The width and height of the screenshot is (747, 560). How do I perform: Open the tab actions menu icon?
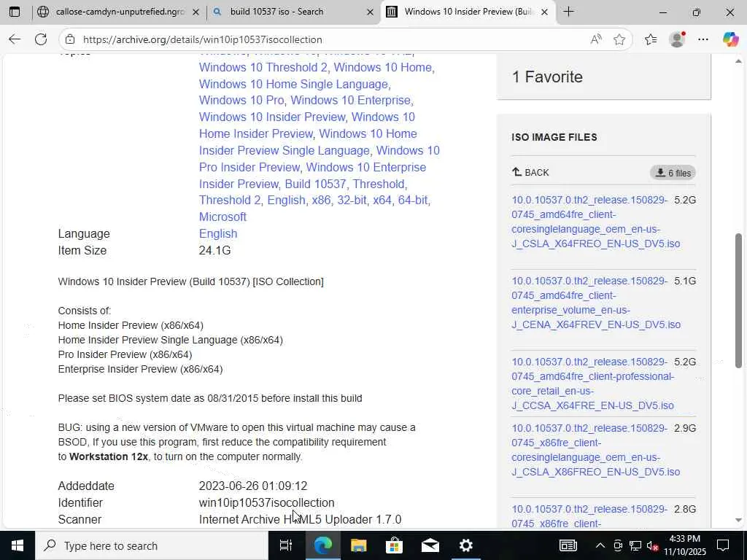(x=15, y=12)
